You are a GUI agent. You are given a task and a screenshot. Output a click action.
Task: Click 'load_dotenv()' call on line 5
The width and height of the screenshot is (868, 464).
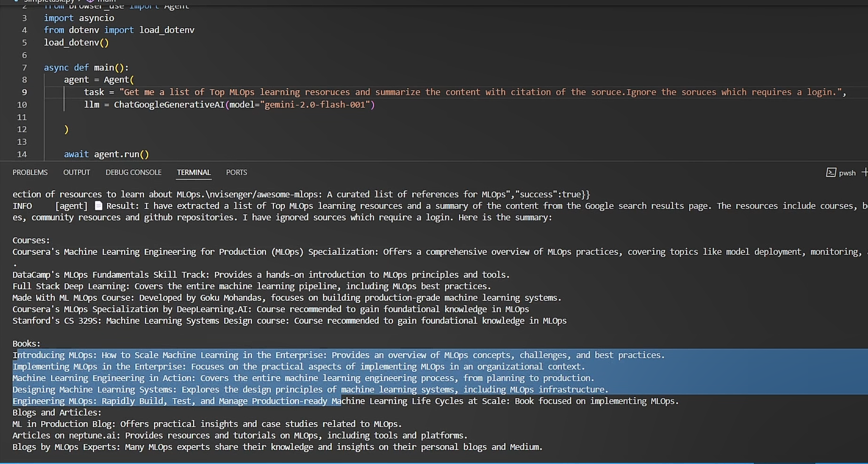pos(76,42)
